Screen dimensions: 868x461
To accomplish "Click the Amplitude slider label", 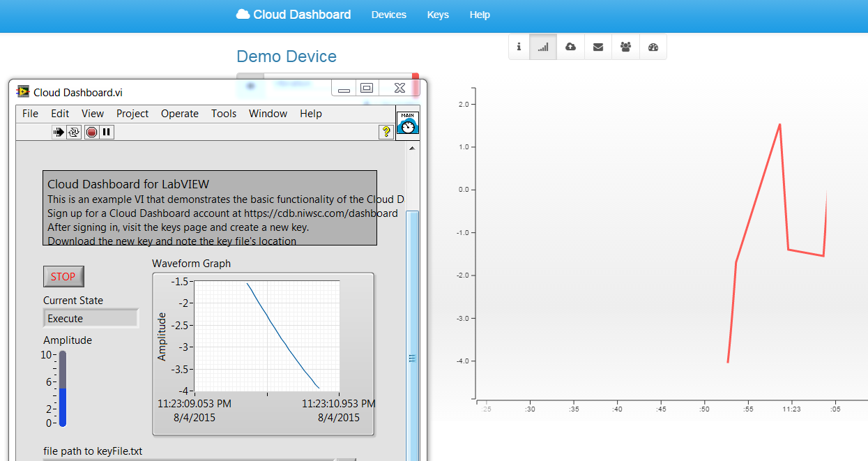I will [x=68, y=340].
